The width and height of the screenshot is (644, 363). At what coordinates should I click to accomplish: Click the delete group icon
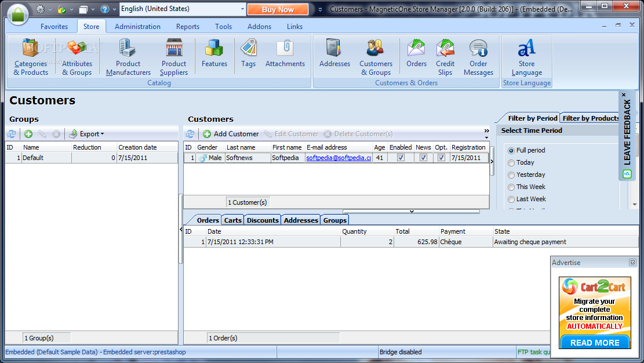coord(56,133)
